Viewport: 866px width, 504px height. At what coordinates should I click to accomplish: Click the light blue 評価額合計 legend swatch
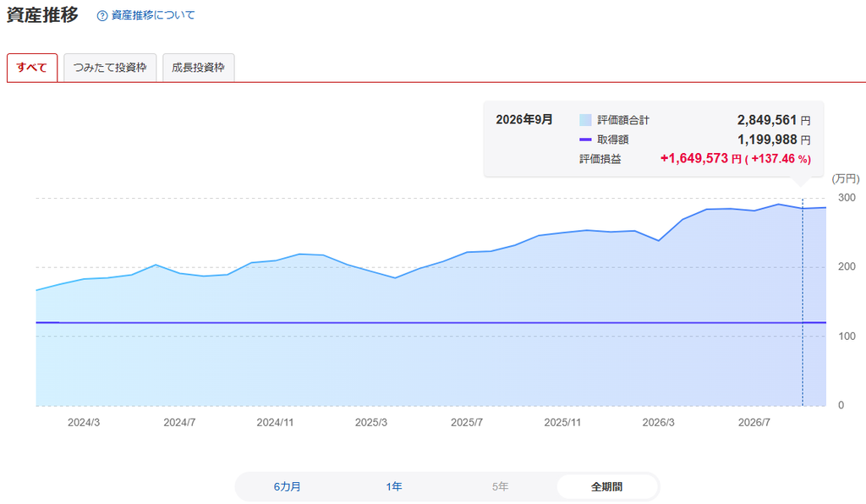585,120
